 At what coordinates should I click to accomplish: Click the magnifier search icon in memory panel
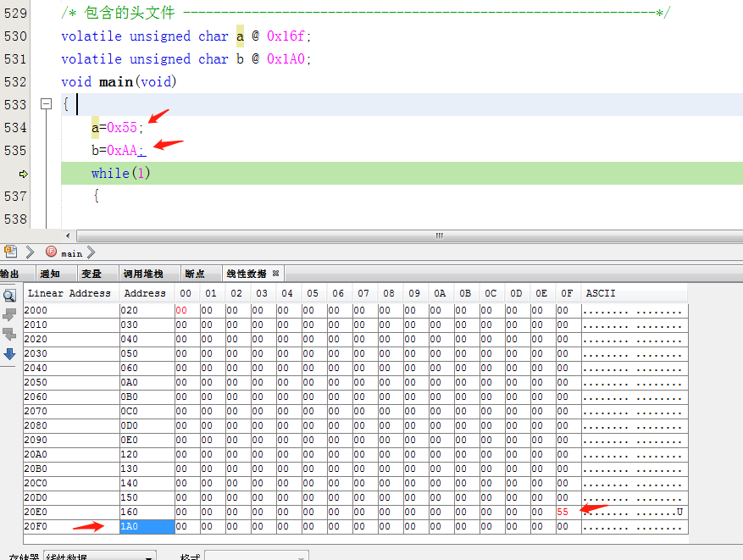tap(9, 296)
